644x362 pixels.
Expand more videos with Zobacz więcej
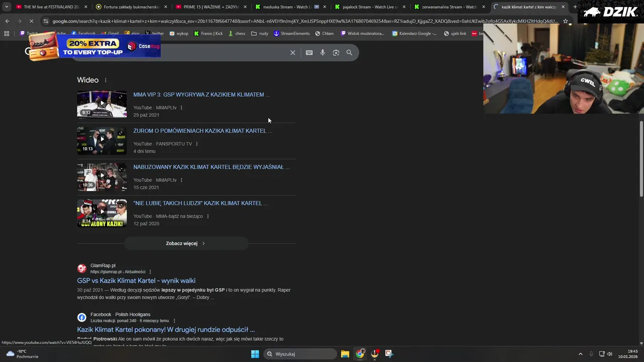tap(186, 243)
